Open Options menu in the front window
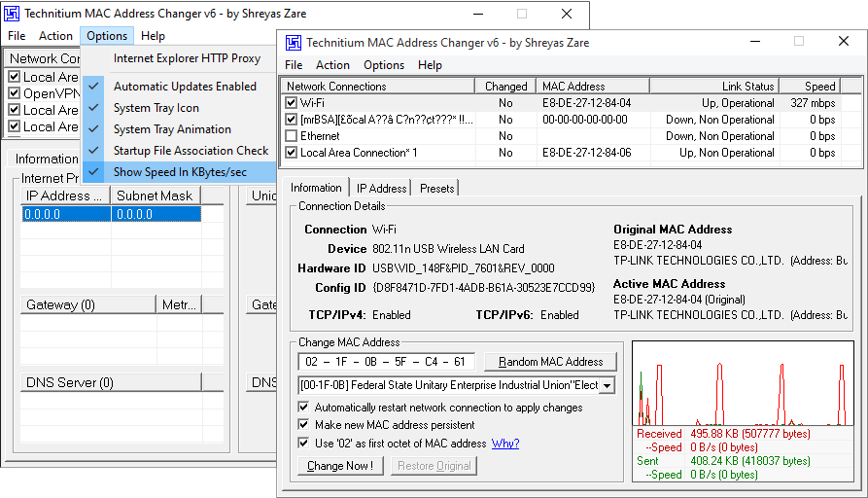 click(x=384, y=65)
